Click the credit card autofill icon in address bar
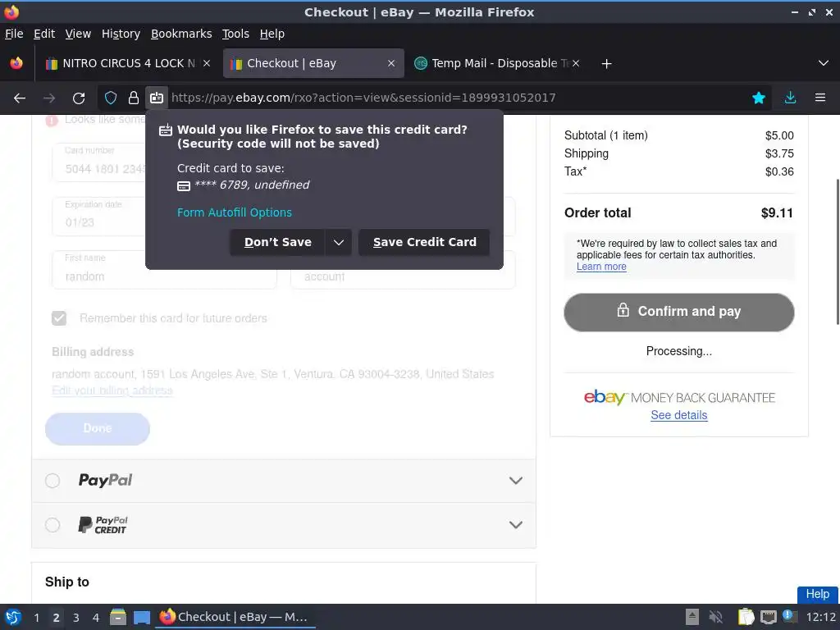 (x=157, y=98)
